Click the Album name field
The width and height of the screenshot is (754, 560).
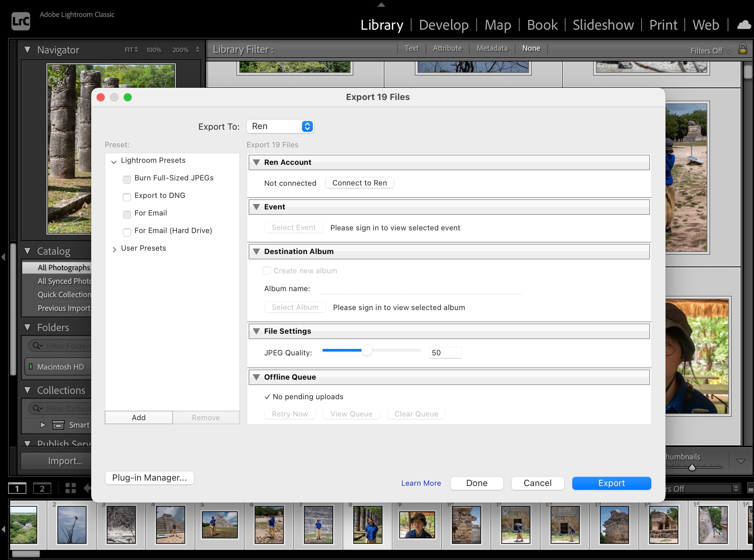pyautogui.click(x=420, y=288)
